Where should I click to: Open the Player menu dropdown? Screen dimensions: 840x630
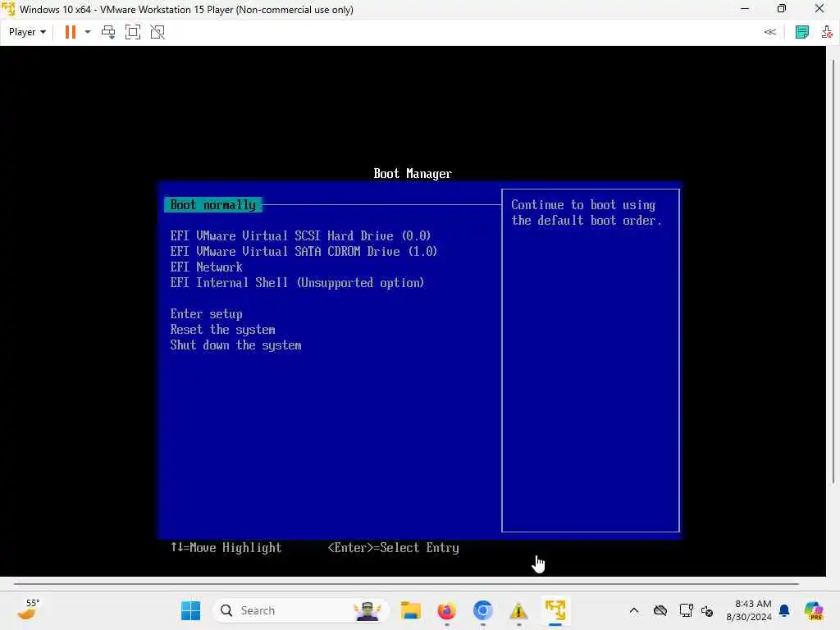click(x=27, y=32)
